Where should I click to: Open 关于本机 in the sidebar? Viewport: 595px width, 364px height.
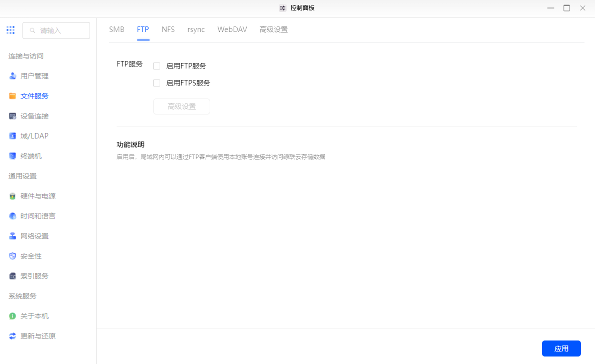pyautogui.click(x=35, y=316)
